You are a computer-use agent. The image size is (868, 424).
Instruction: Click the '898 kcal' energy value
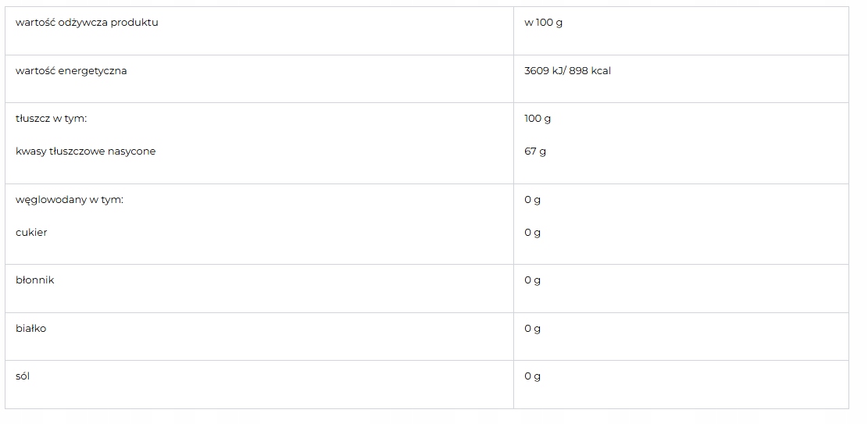pos(590,71)
